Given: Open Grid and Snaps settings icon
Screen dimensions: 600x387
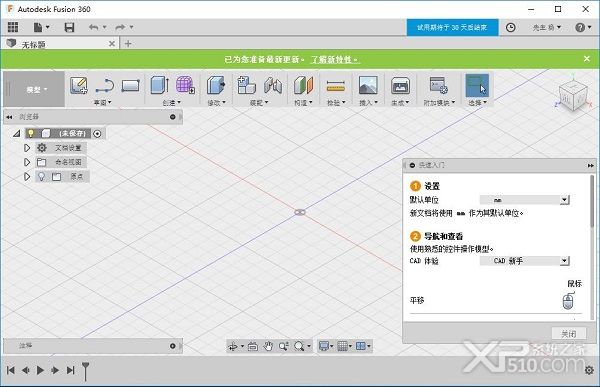Looking at the screenshot, I should coord(342,346).
